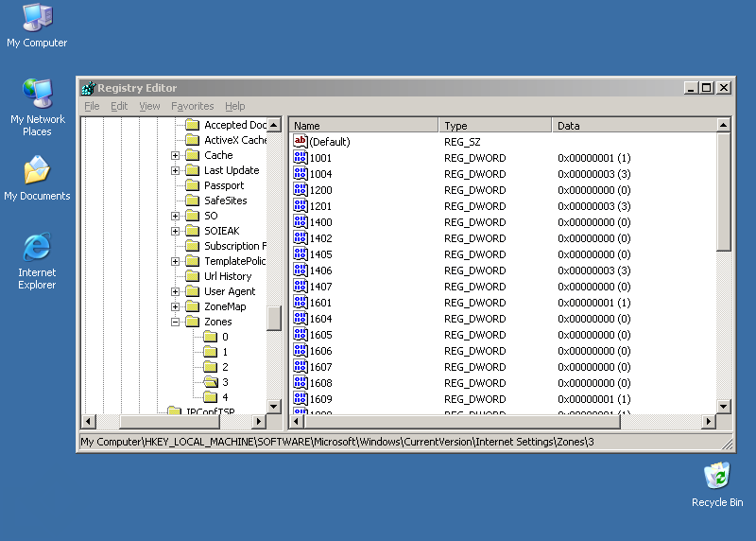Click the key tree's scroll left arrow
This screenshot has height=541, width=756.
click(88, 421)
